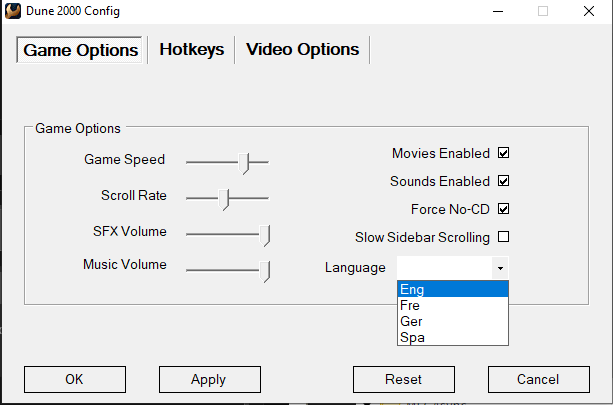The height and width of the screenshot is (405, 613).
Task: Disable the Sounds Enabled checkbox
Action: (x=504, y=182)
